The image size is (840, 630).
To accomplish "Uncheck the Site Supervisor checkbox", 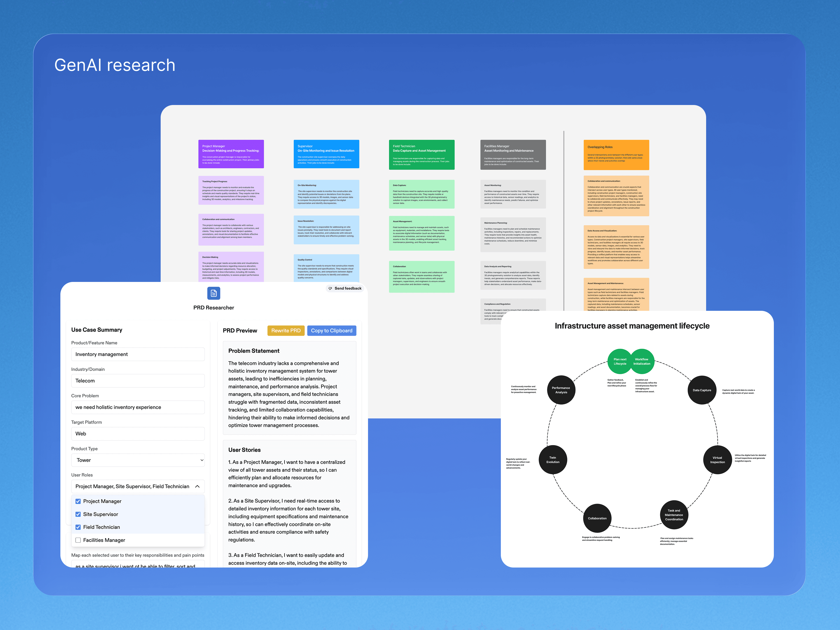I will 78,514.
